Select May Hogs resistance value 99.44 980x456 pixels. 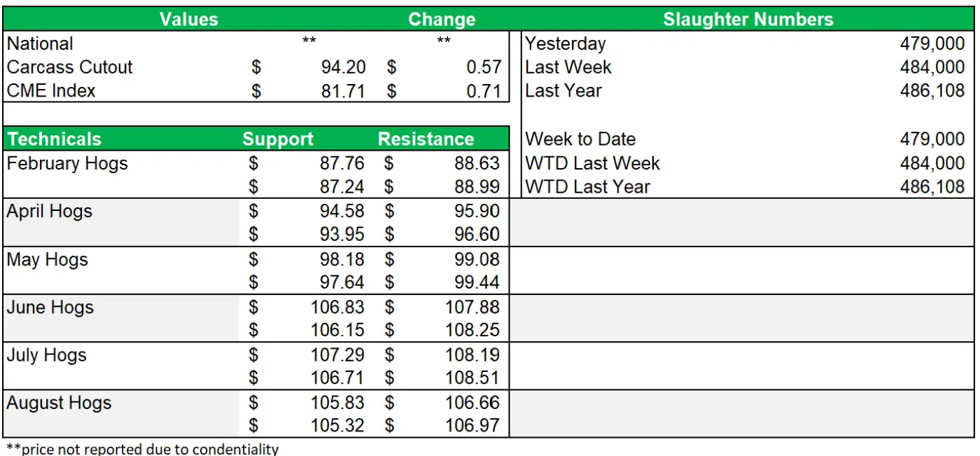click(x=477, y=282)
